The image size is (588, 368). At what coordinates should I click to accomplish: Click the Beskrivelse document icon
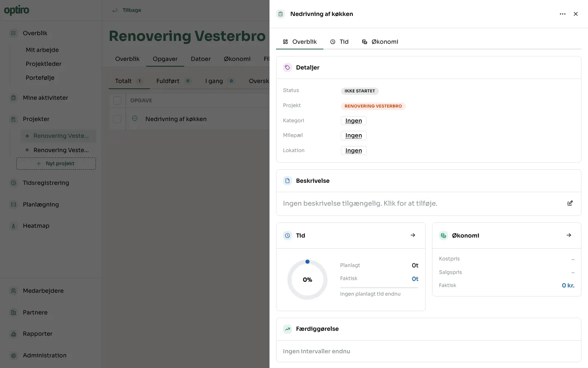click(287, 181)
